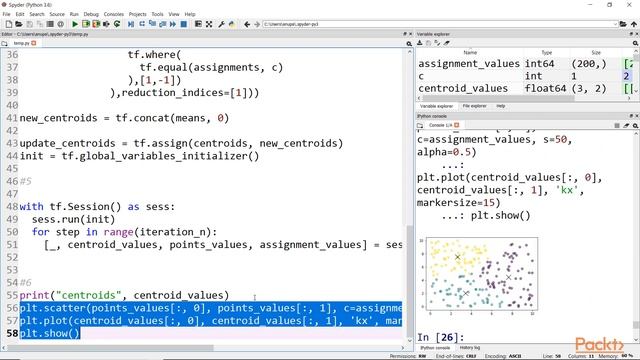Toggle fullscreen mode toolbar icon
640x360 pixels.
click(209, 24)
